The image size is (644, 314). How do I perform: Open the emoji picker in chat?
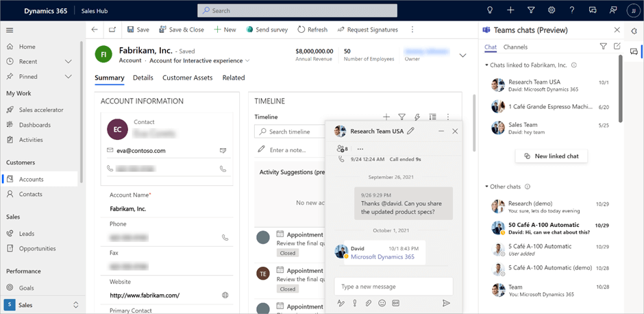[x=382, y=303]
